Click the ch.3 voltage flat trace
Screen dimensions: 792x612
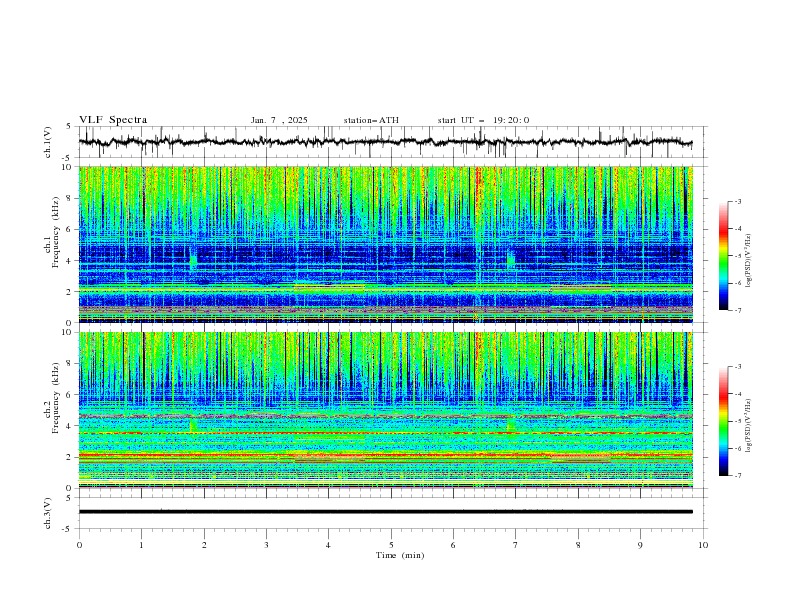pyautogui.click(x=385, y=512)
